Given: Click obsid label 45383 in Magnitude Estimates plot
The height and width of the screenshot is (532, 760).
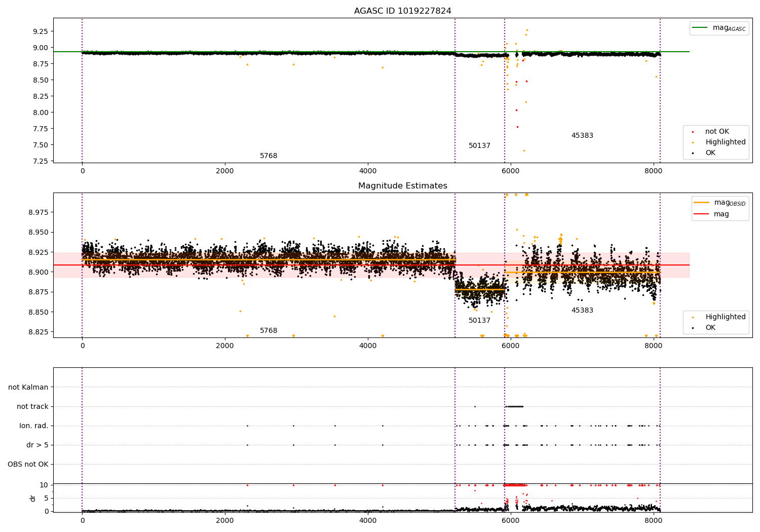Looking at the screenshot, I should (582, 311).
